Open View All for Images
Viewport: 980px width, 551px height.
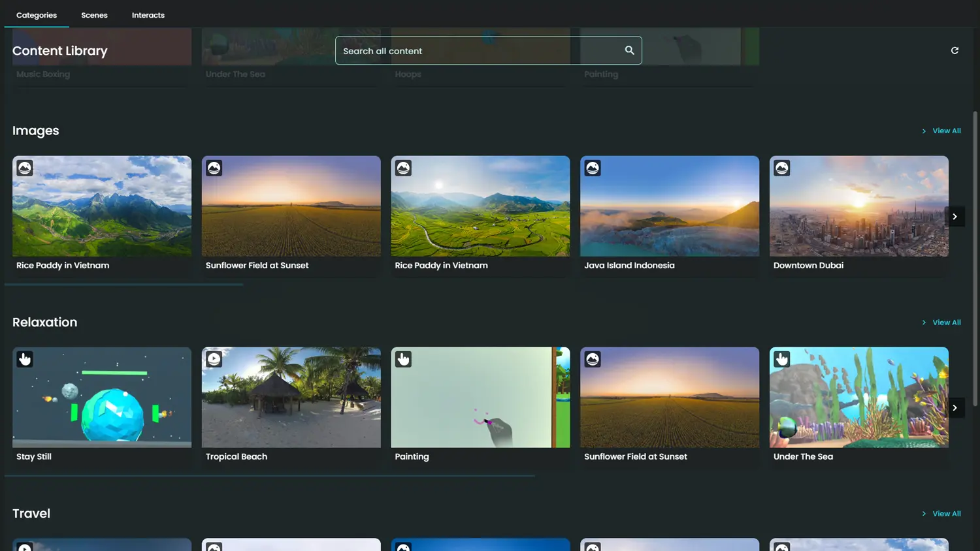point(946,131)
